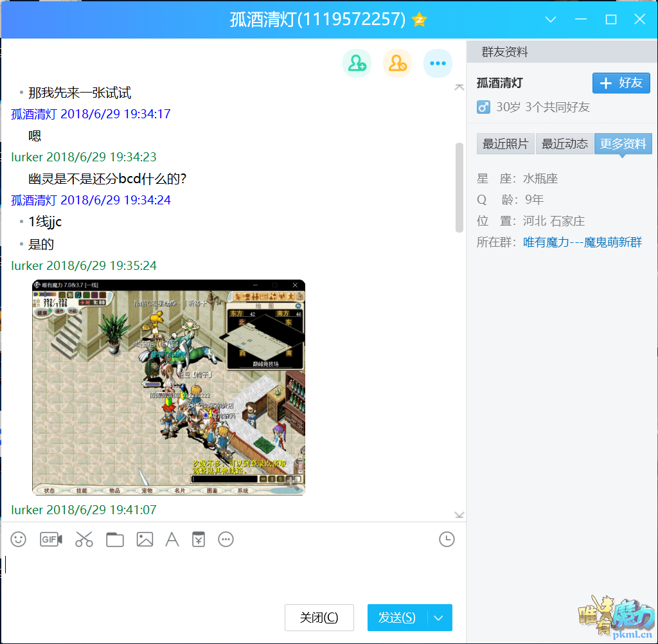Click the send picture icon
Screen dimensions: 658x644
tap(145, 539)
